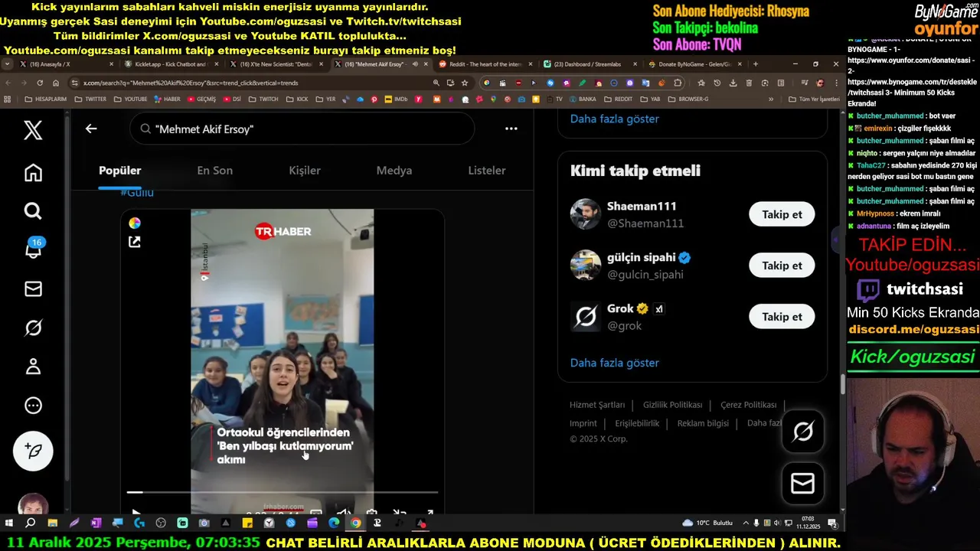Follow Shaeman111 with Takip et
980x551 pixels.
(782, 214)
